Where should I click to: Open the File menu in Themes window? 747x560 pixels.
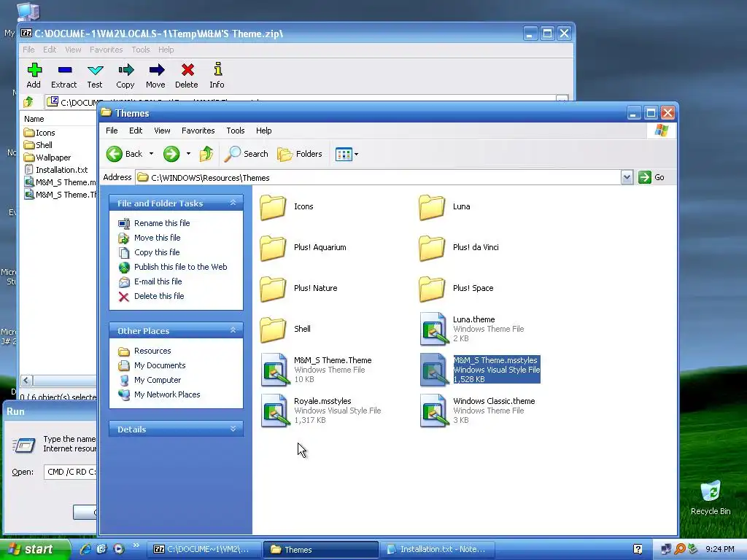[x=112, y=131]
